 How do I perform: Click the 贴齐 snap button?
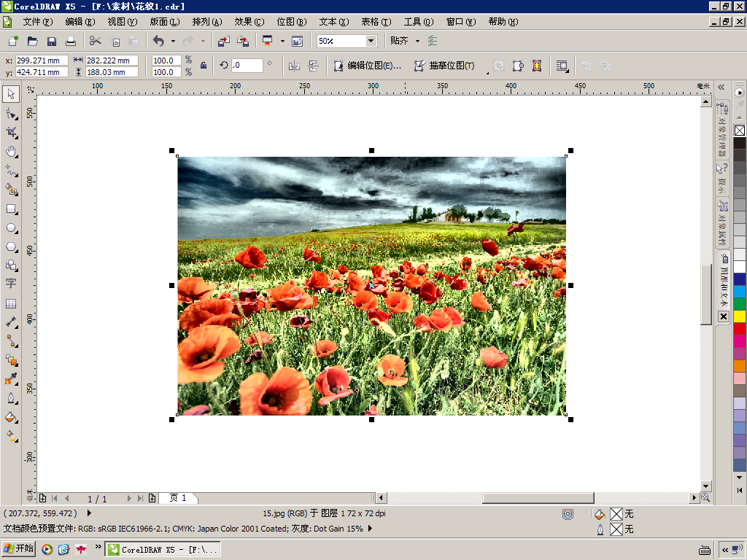[x=399, y=41]
